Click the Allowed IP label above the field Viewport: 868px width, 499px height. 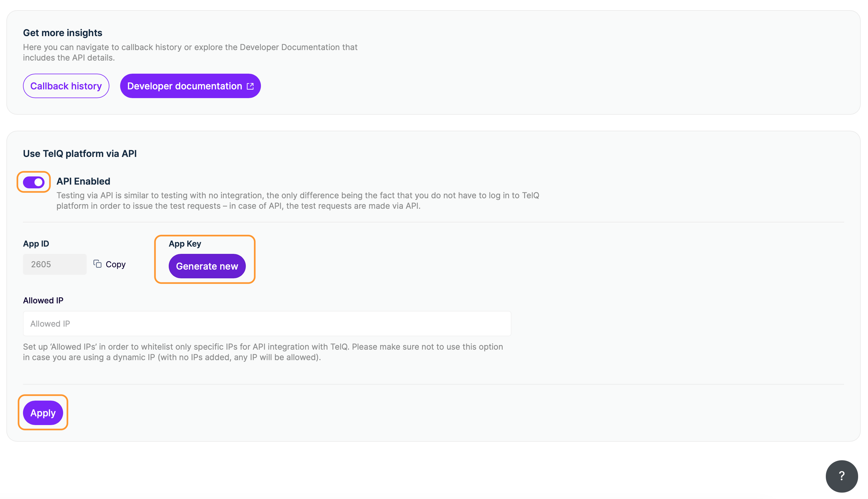(43, 300)
